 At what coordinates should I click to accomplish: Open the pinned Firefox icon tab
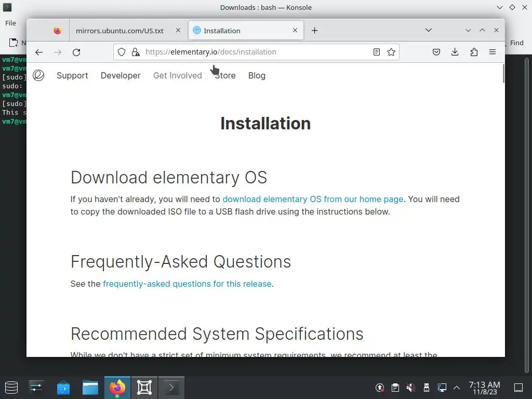(x=57, y=31)
